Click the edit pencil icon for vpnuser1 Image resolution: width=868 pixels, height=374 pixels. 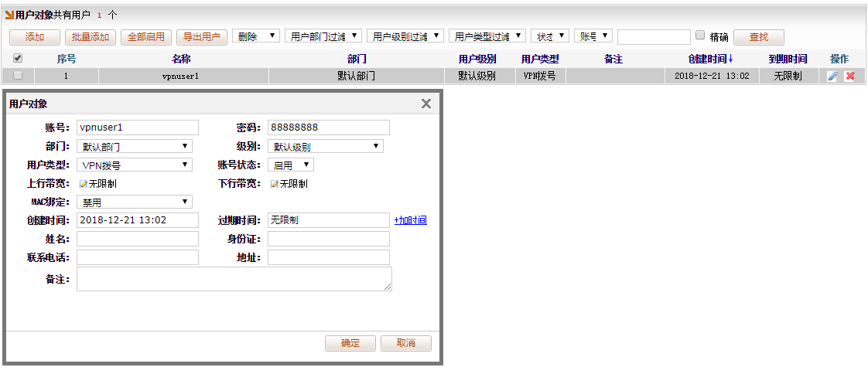pos(832,76)
